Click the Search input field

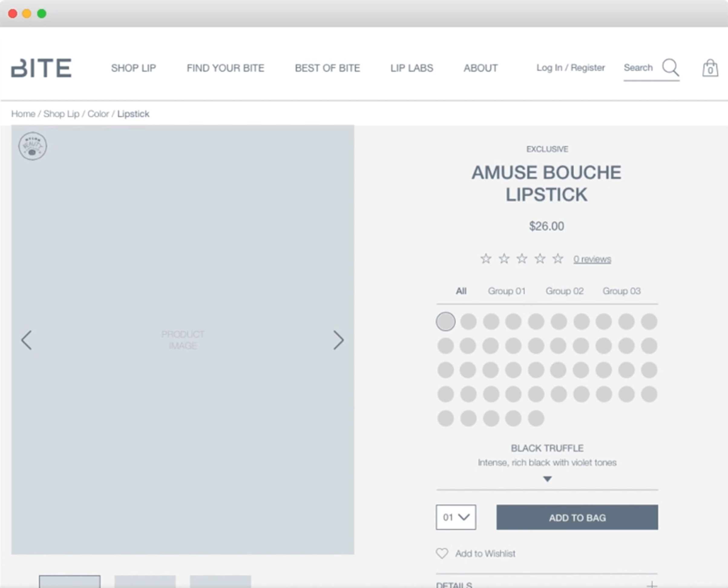point(651,70)
